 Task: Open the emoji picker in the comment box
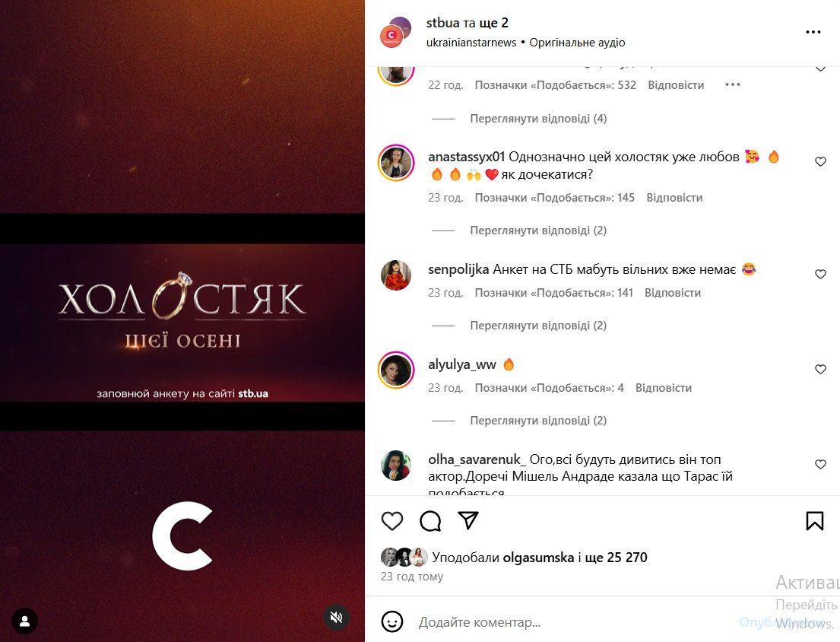click(x=392, y=621)
